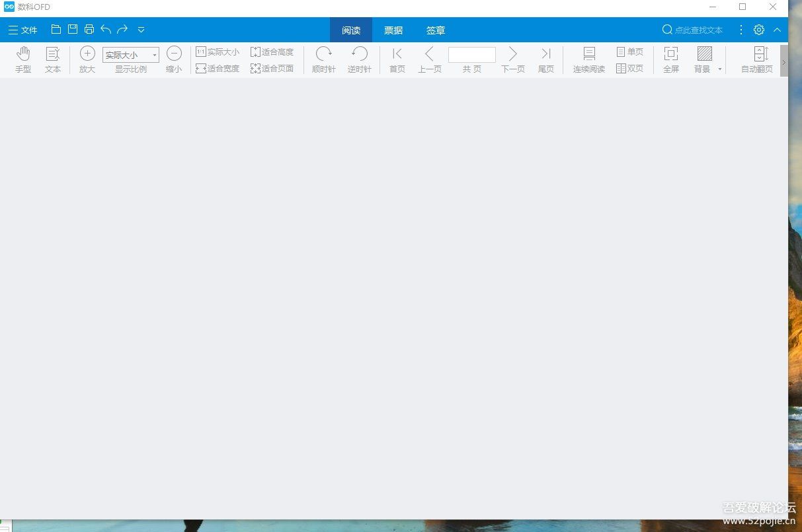The image size is (802, 532).
Task: Start 自动翻页 auto page turning
Action: click(x=757, y=59)
